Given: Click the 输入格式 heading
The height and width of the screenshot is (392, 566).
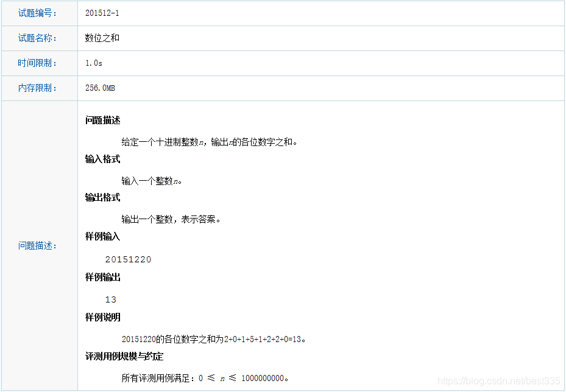Looking at the screenshot, I should (x=102, y=159).
